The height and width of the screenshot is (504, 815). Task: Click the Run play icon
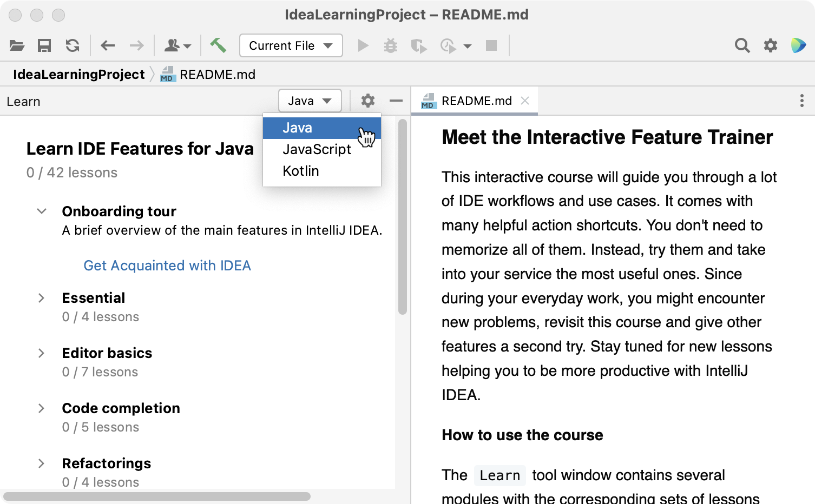363,46
